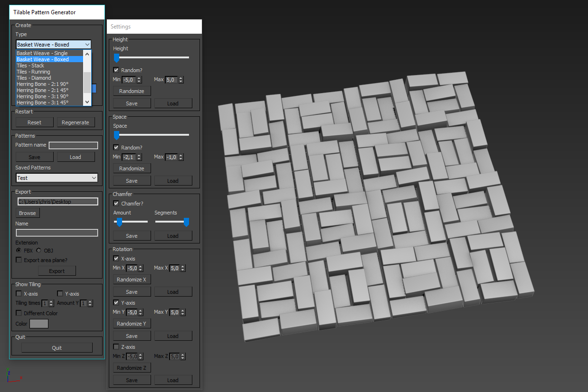Click the tiling Color swatch
This screenshot has width=588, height=392.
[39, 324]
